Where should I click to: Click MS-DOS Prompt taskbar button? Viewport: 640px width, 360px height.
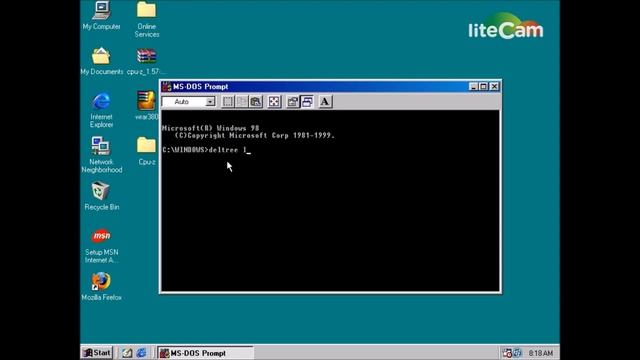[x=205, y=353]
